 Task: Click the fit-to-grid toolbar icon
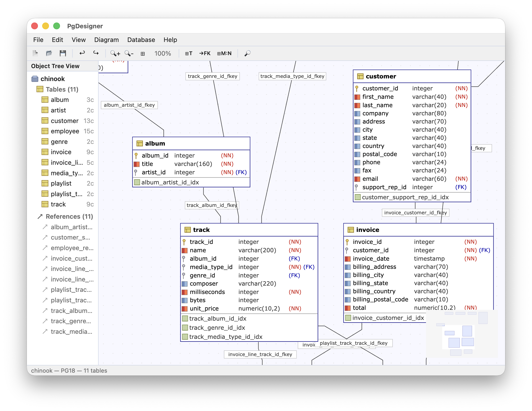click(143, 53)
